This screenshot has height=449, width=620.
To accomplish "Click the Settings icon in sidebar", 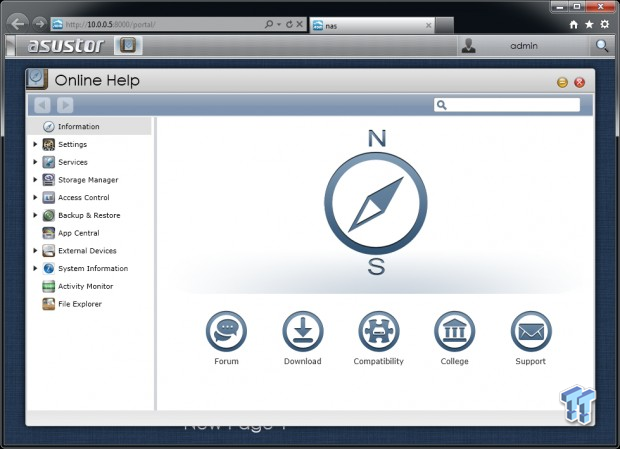I will pyautogui.click(x=49, y=144).
